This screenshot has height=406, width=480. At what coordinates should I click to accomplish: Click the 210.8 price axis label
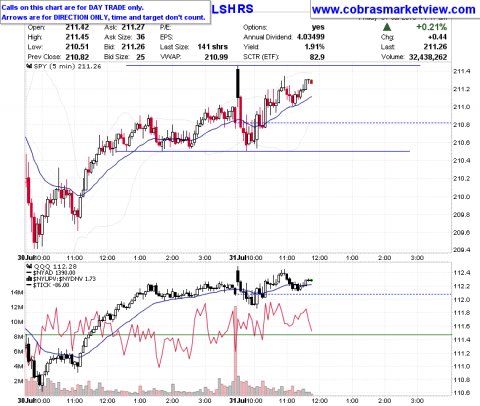[x=462, y=125]
